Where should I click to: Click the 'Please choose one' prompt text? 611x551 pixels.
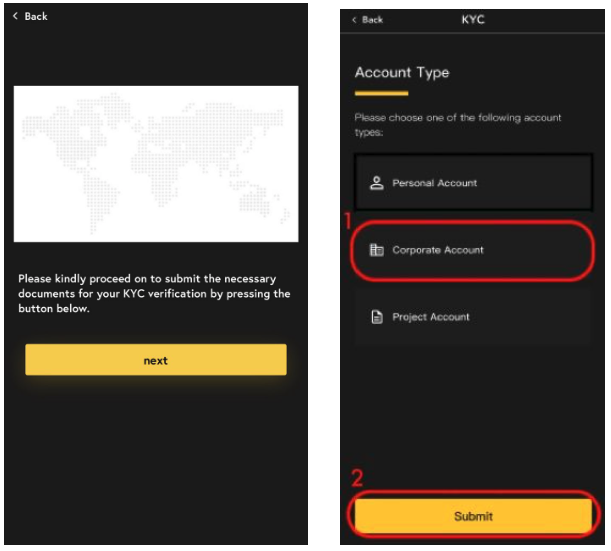[458, 125]
